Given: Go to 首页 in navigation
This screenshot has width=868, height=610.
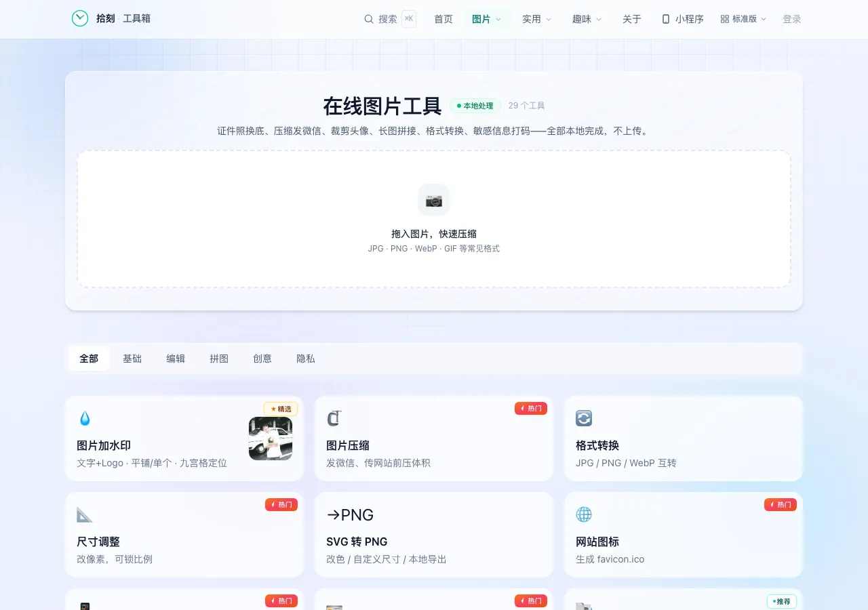Looking at the screenshot, I should click(443, 19).
